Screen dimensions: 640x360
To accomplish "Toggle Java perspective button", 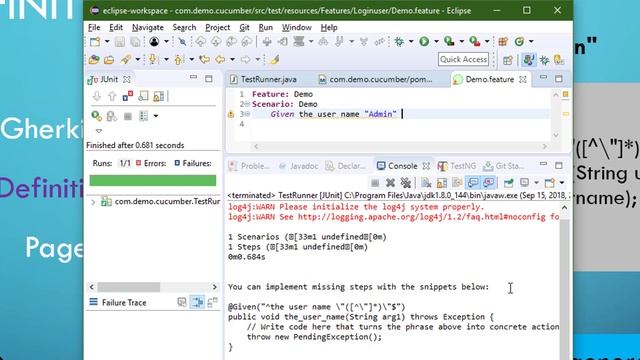I will 528,60.
